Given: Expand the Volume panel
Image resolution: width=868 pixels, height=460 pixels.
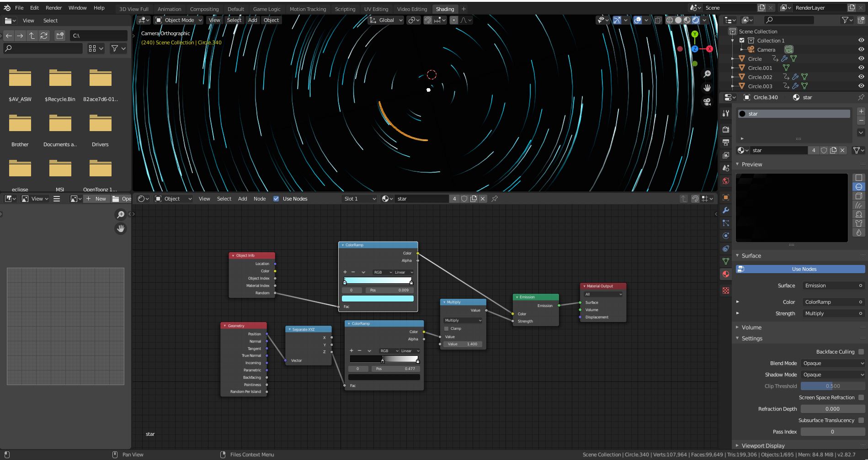Looking at the screenshot, I should pyautogui.click(x=751, y=328).
